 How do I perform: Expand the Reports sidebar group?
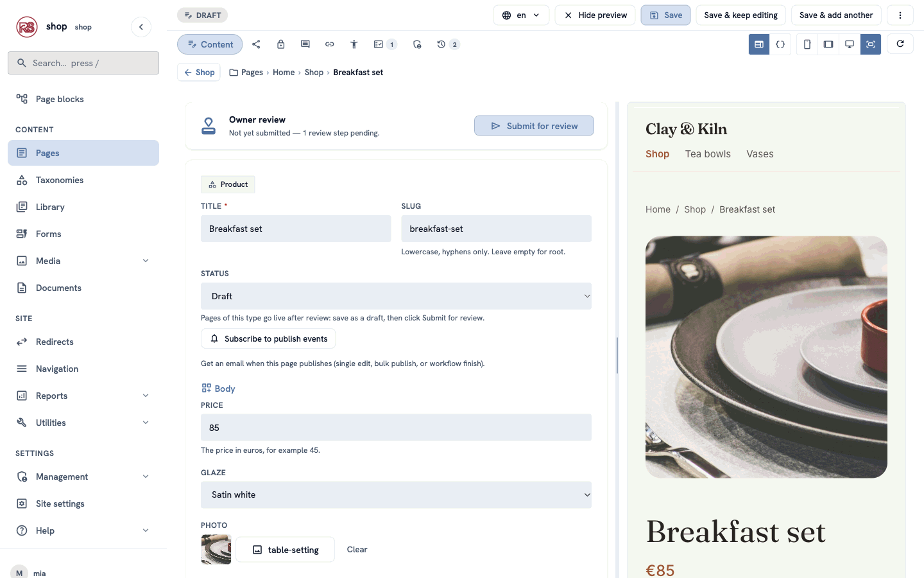(x=83, y=396)
